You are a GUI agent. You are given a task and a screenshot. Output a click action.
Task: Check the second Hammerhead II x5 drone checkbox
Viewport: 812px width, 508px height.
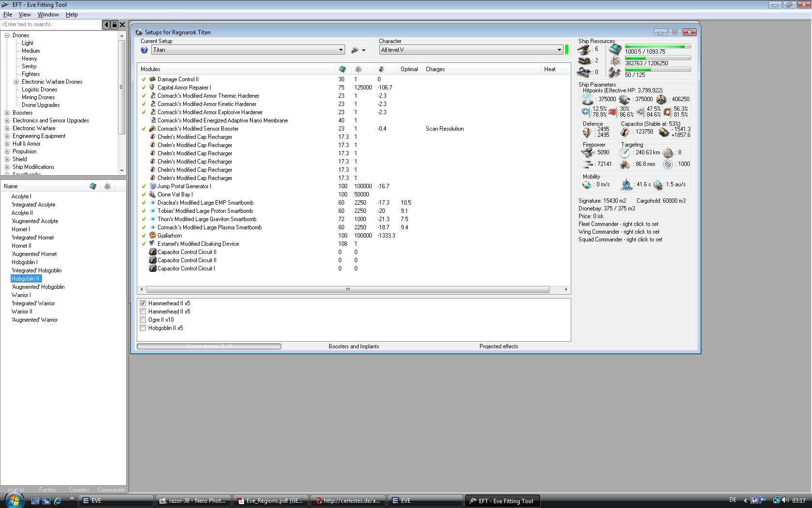click(x=143, y=312)
